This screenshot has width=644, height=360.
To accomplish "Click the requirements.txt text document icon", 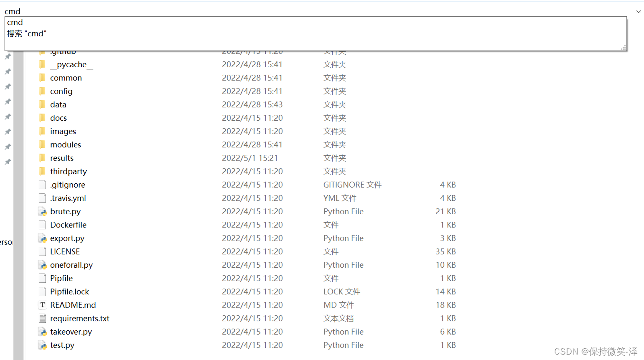I will pos(42,318).
